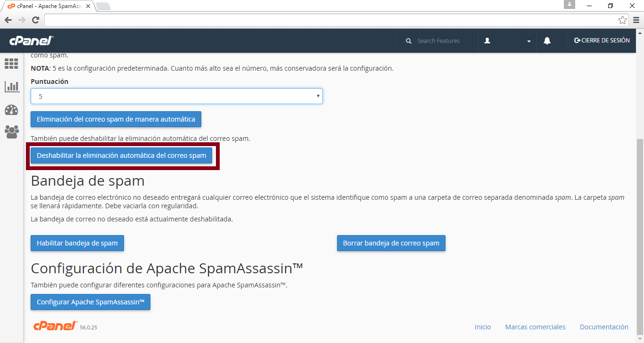Image resolution: width=644 pixels, height=343 pixels.
Task: Click the cPanel logo in header
Action: [31, 41]
